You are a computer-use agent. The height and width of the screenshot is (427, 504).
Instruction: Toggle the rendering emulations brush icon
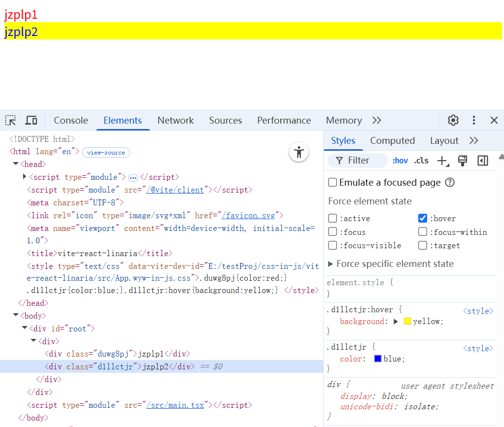coord(462,161)
